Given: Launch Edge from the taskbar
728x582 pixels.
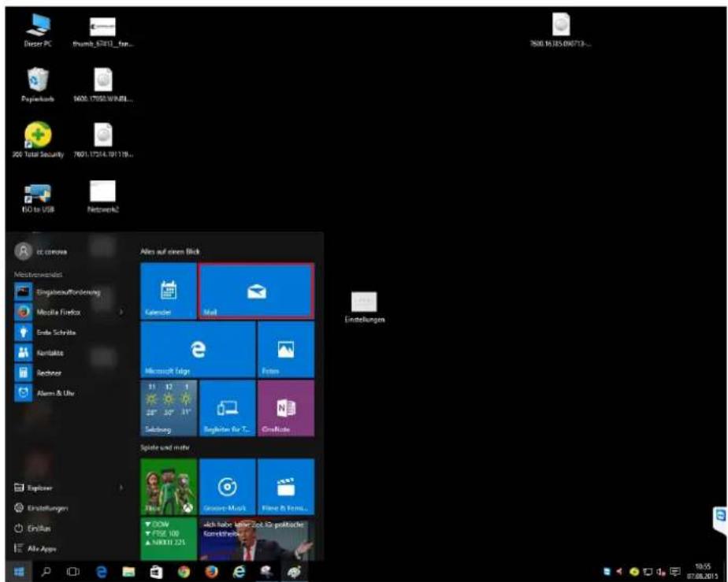Looking at the screenshot, I should pos(101,572).
